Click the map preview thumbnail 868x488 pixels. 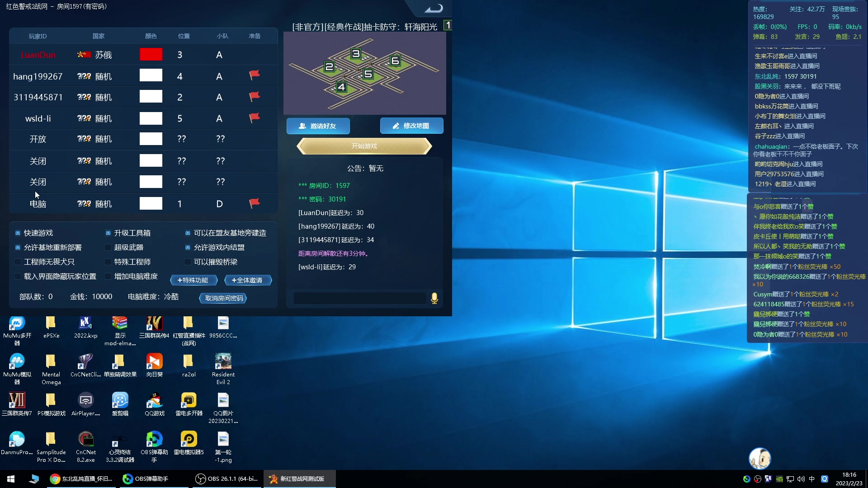click(x=364, y=73)
